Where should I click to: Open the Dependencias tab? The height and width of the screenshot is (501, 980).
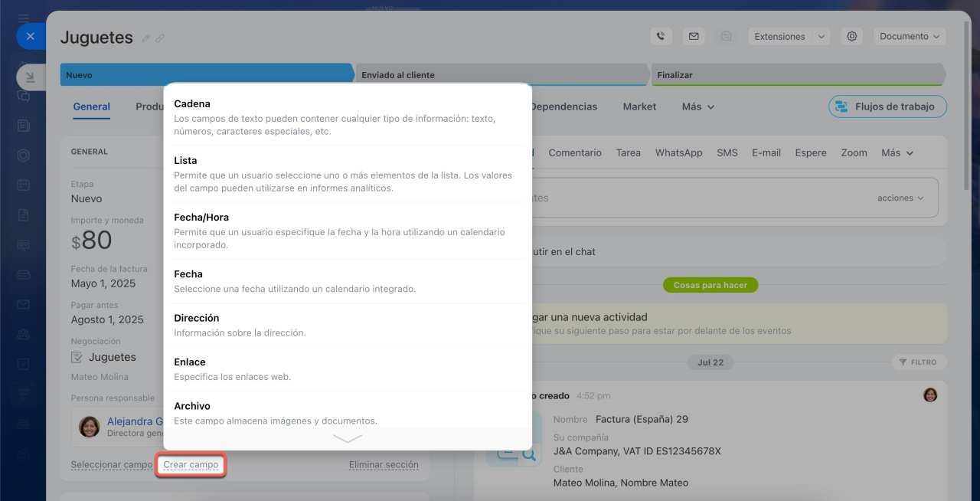[563, 106]
